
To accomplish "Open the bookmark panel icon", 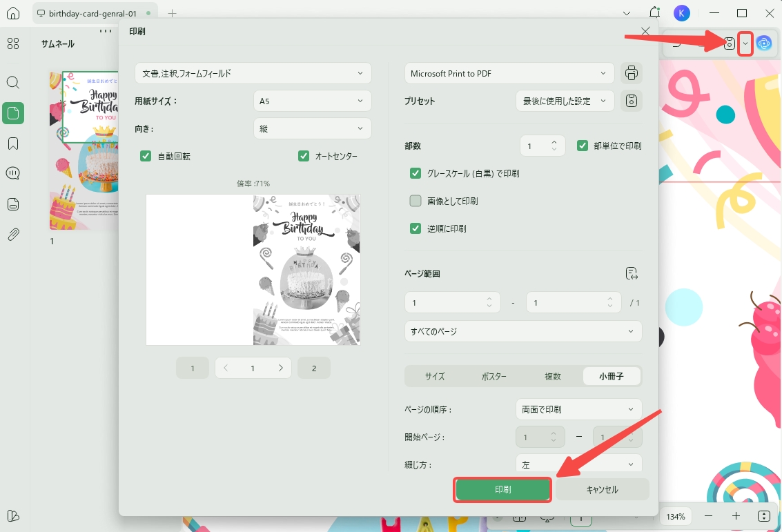I will (13, 144).
